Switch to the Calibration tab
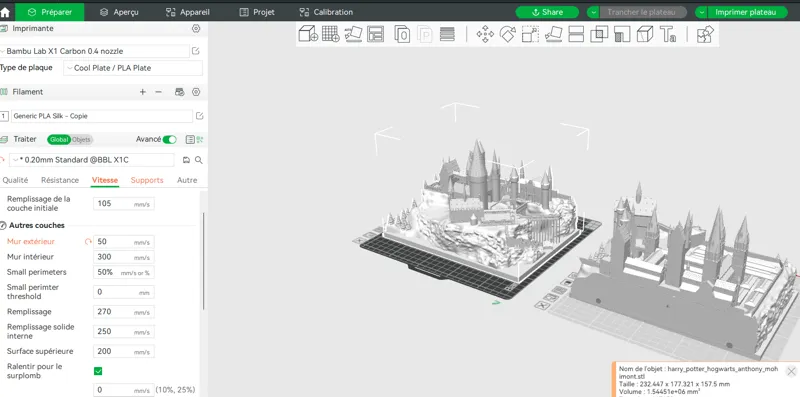This screenshot has height=397, width=800. click(326, 12)
